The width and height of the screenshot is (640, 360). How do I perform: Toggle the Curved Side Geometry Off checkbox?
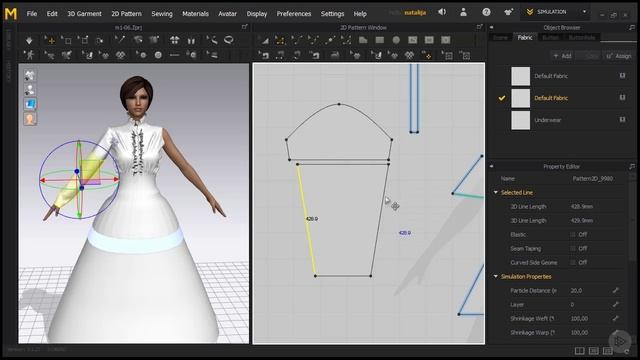tap(573, 262)
